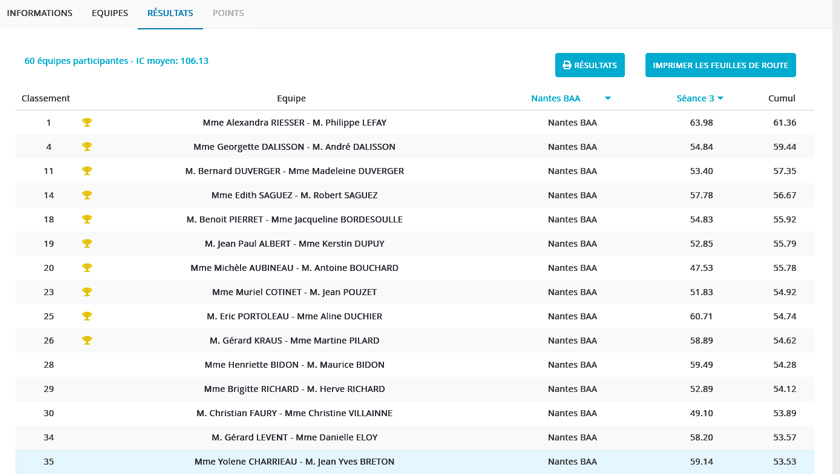840x474 pixels.
Task: Sort by the Cumul column header
Action: point(782,98)
